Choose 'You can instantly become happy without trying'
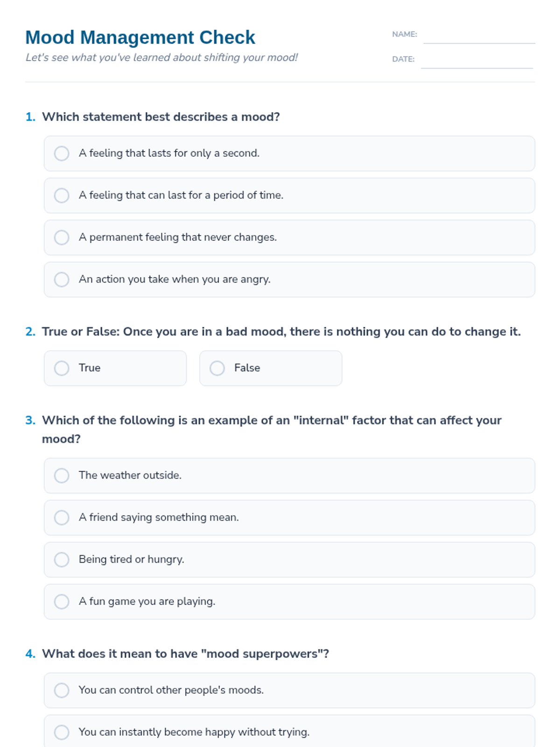The image size is (560, 747). tap(289, 731)
